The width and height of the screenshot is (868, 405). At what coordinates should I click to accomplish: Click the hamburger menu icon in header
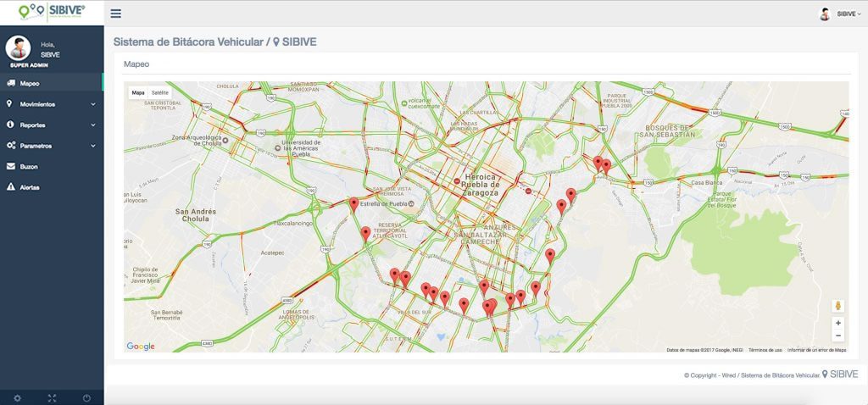(x=115, y=14)
